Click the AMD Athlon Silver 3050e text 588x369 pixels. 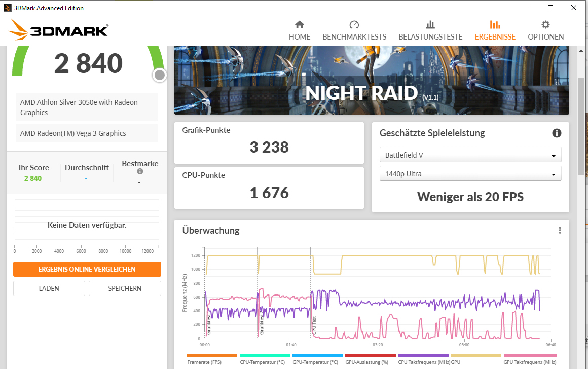tap(79, 107)
